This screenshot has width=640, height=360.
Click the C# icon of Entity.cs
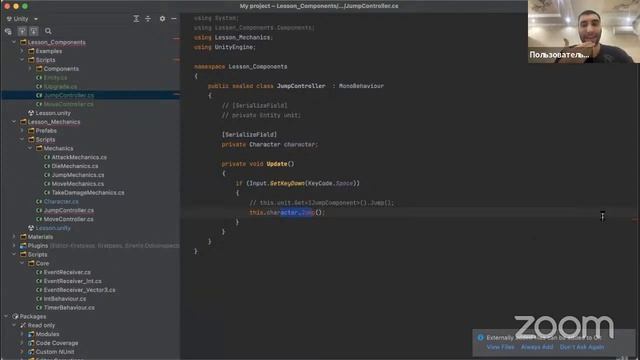coord(39,78)
